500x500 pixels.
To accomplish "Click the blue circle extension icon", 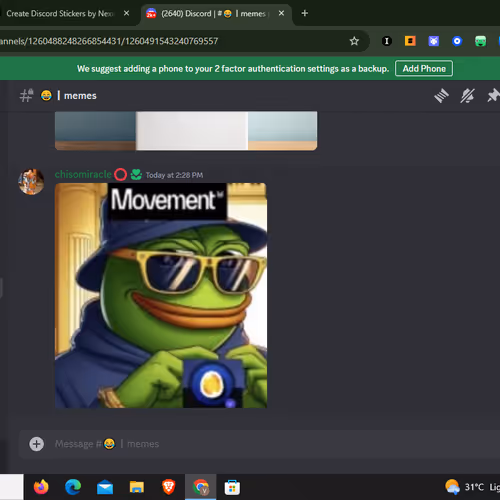I will click(x=457, y=41).
